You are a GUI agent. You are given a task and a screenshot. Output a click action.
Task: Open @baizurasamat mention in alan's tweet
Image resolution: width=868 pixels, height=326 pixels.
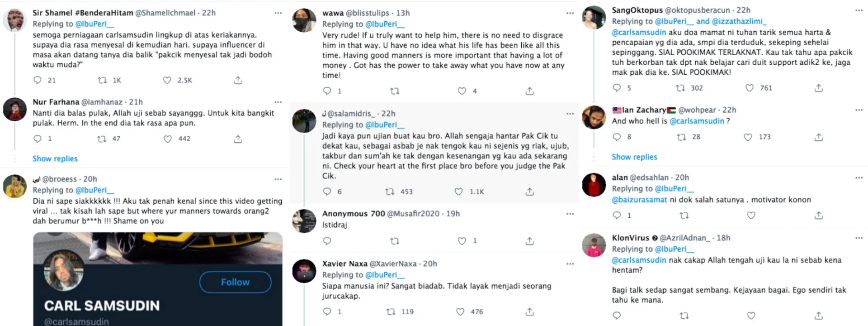pyautogui.click(x=639, y=200)
